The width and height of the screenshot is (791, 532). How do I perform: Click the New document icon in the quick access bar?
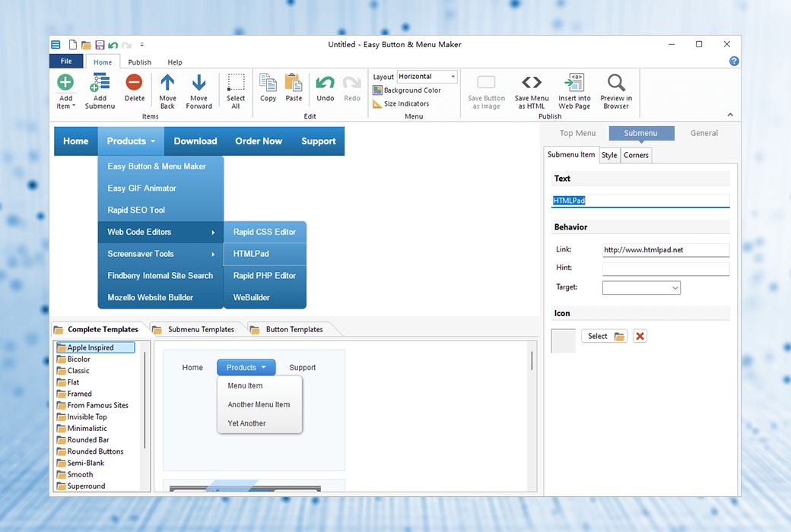(73, 45)
